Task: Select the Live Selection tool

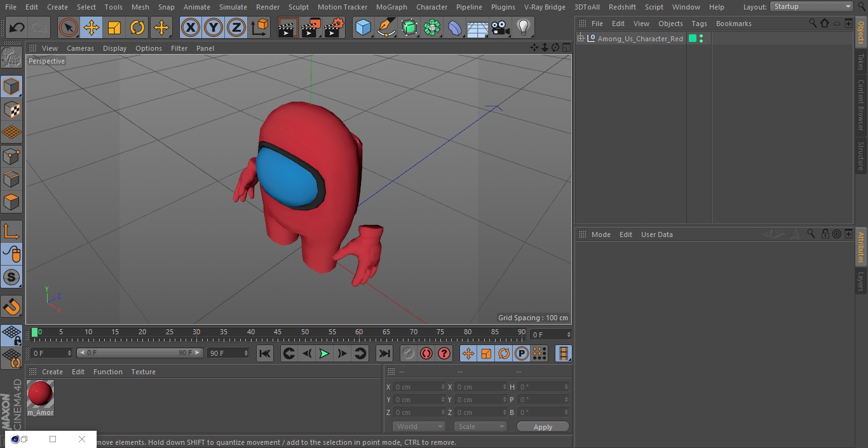Action: (x=69, y=27)
